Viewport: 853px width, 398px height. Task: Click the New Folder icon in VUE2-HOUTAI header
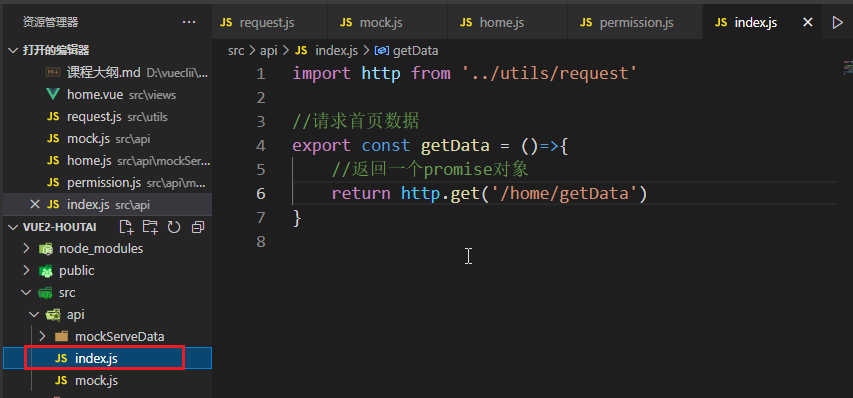tap(150, 227)
